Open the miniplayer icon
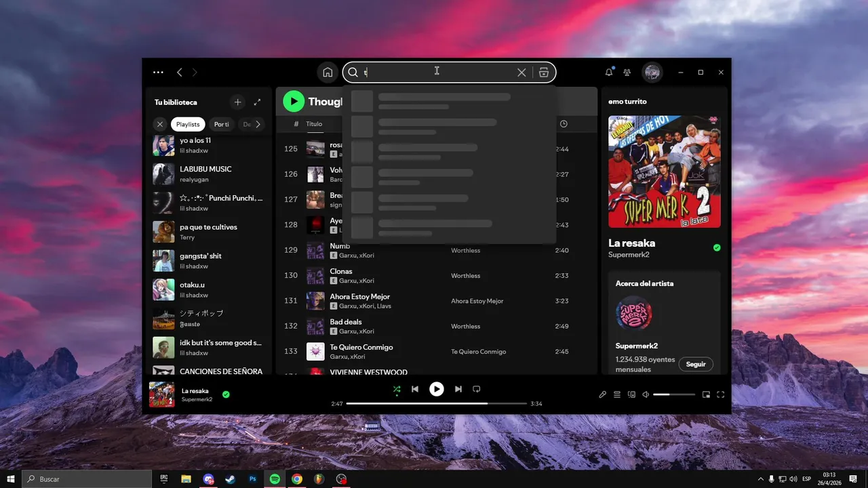Image resolution: width=868 pixels, height=488 pixels. [706, 394]
